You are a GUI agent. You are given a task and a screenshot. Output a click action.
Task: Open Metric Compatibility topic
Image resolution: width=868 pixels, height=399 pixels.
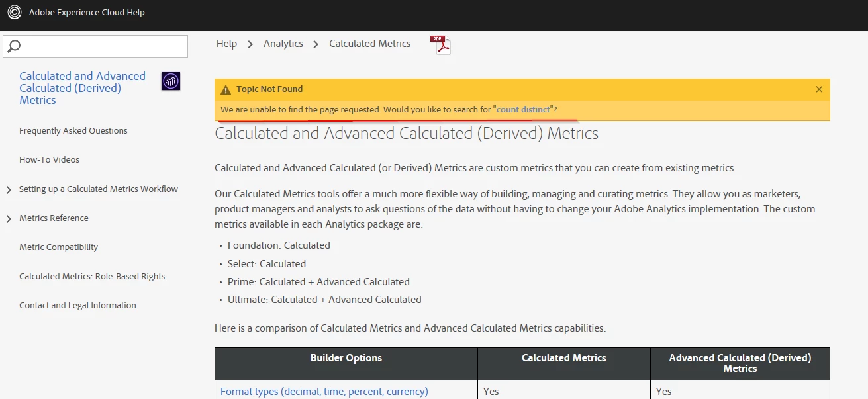(58, 247)
